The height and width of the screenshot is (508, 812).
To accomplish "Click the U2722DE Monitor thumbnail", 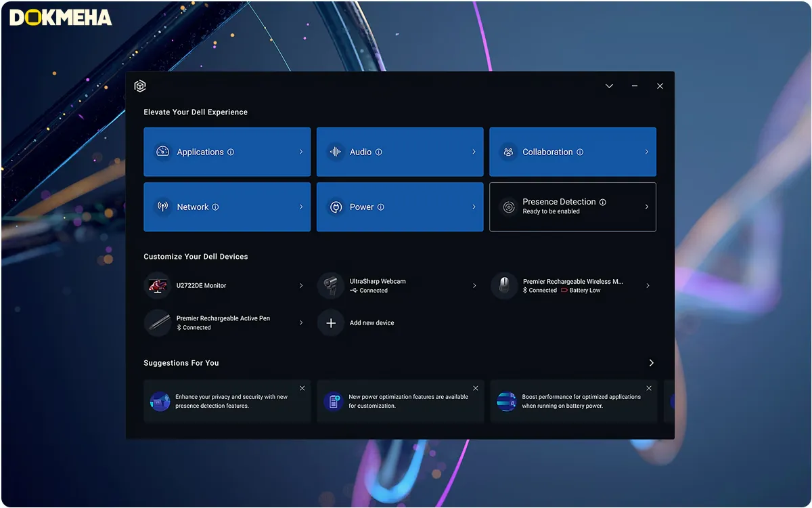I will [x=158, y=285].
